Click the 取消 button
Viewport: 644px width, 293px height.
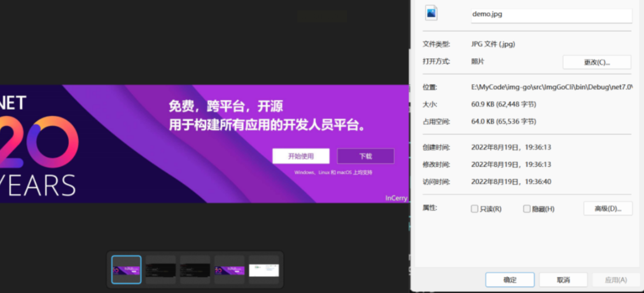(563, 280)
